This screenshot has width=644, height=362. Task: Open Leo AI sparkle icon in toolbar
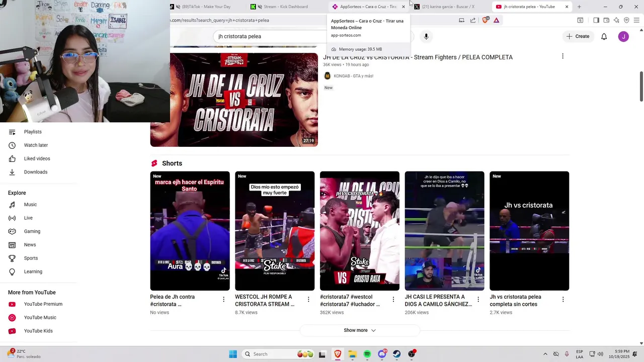(616, 20)
